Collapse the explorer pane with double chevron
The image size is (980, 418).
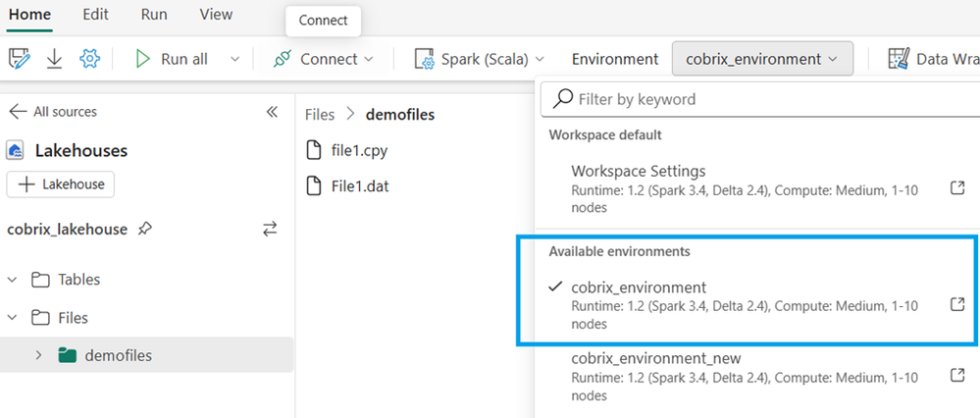click(x=272, y=112)
